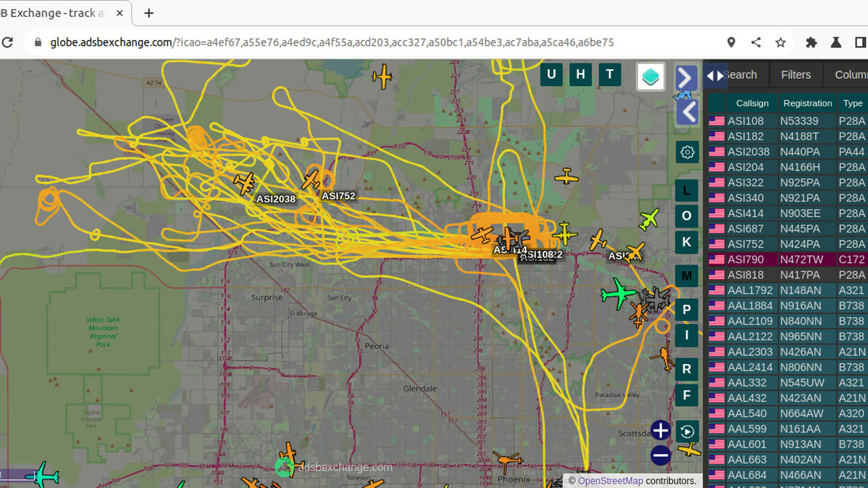Zoom in with the plus button
This screenshot has height=488, width=868.
click(x=660, y=430)
